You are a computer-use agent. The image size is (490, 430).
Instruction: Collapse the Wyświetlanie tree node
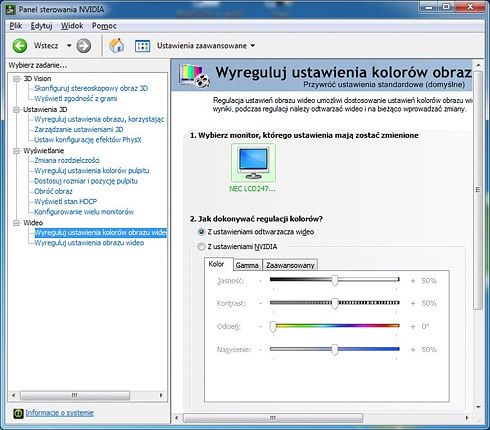pyautogui.click(x=16, y=151)
